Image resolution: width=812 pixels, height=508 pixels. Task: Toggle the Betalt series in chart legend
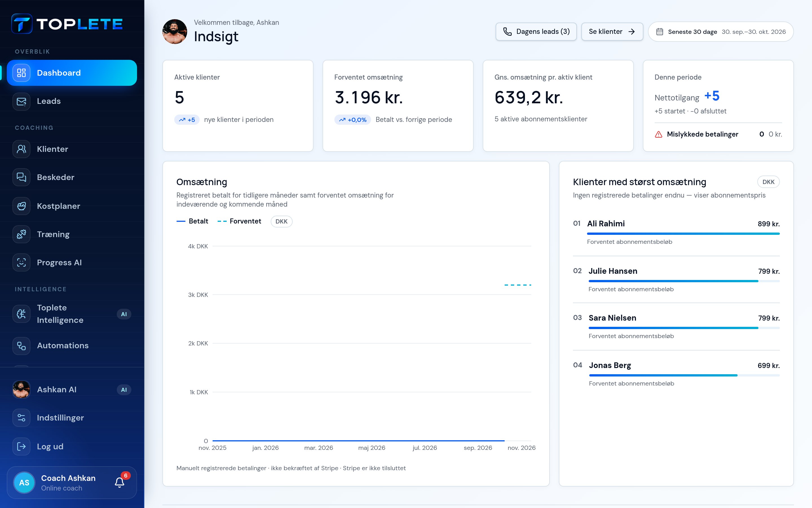192,221
